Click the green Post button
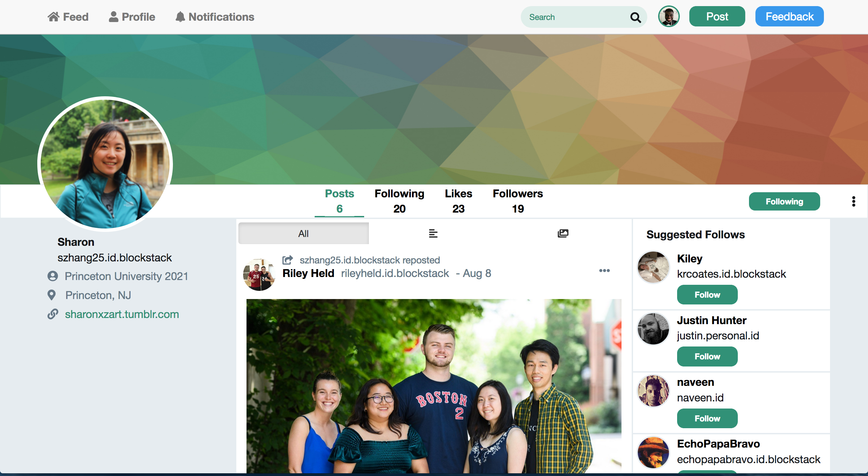 click(717, 17)
